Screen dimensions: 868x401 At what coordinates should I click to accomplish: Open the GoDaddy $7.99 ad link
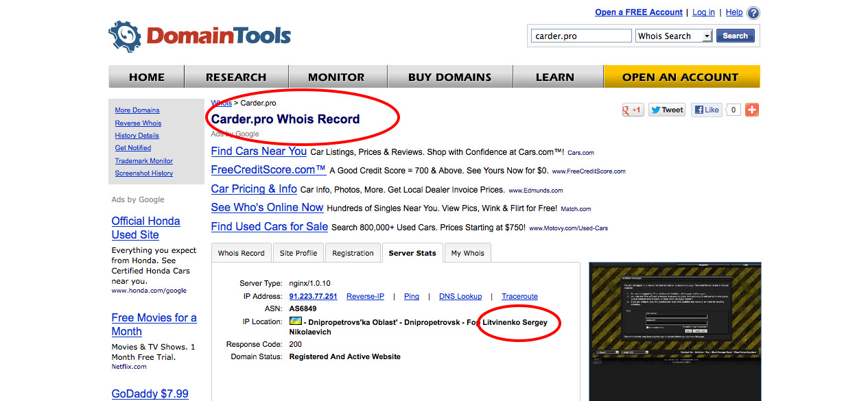(150, 394)
